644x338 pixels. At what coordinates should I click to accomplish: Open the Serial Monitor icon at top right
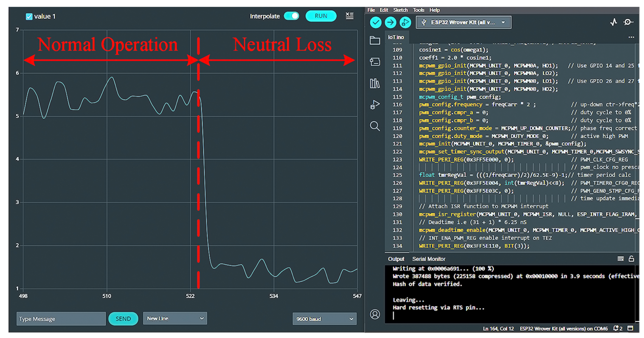(628, 22)
